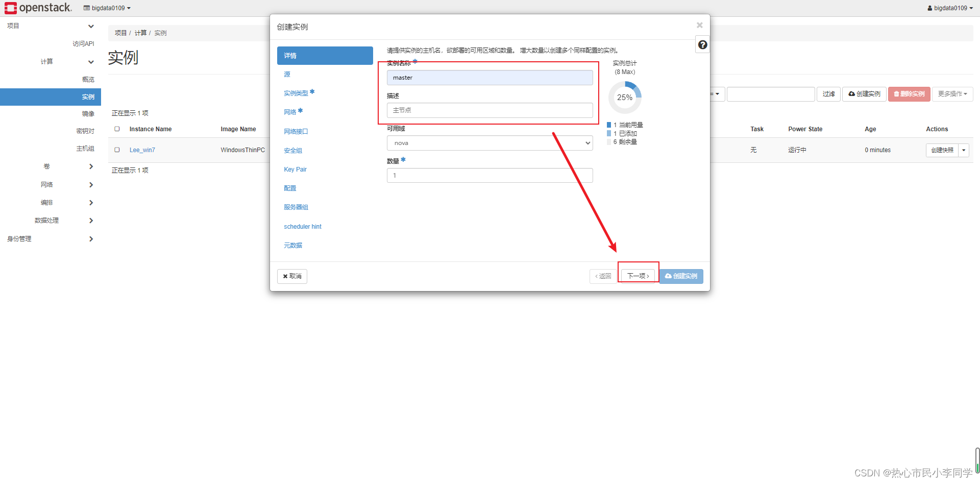Screen dimensions: 980x483
Task: Close the 创建实例 dialog with X
Action: pos(699,25)
